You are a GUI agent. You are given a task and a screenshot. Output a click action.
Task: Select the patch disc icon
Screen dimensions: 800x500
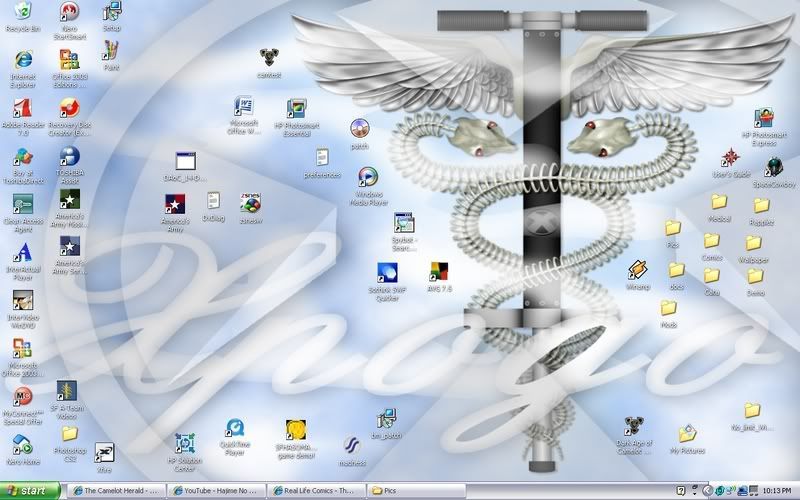tap(360, 129)
